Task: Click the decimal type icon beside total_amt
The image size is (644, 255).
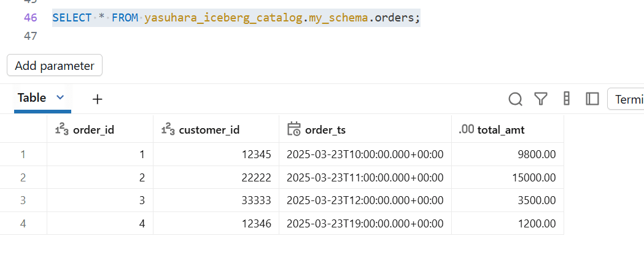Action: [467, 129]
